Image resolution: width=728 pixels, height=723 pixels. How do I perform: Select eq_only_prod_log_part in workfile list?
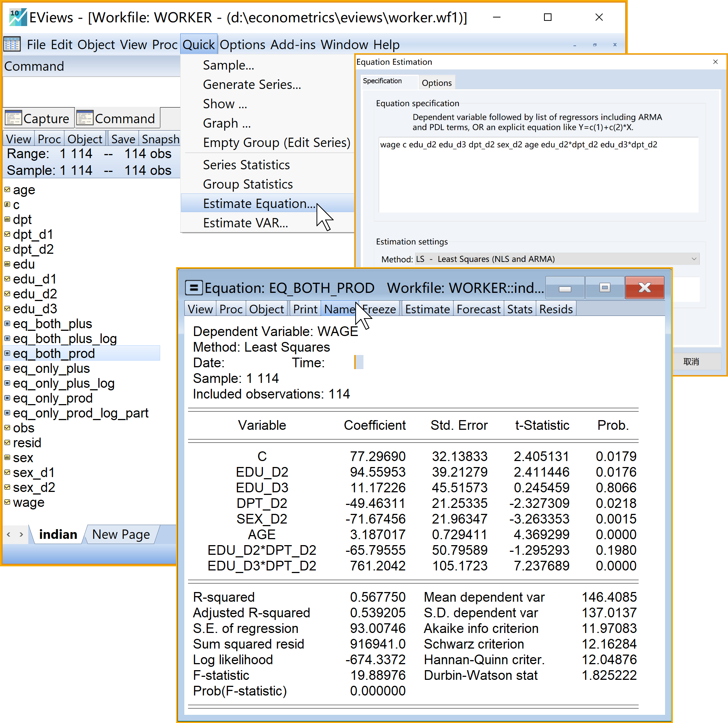(80, 413)
